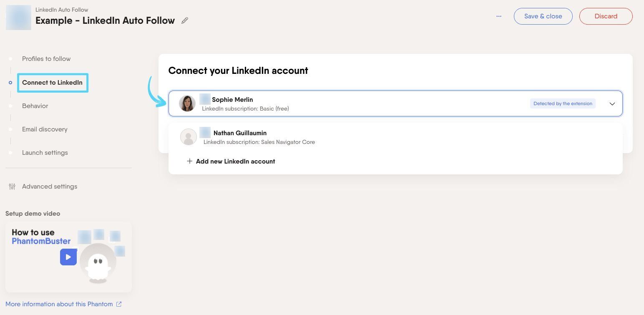Screen dimensions: 644x315
Task: Open Launch settings step
Action: pos(45,153)
